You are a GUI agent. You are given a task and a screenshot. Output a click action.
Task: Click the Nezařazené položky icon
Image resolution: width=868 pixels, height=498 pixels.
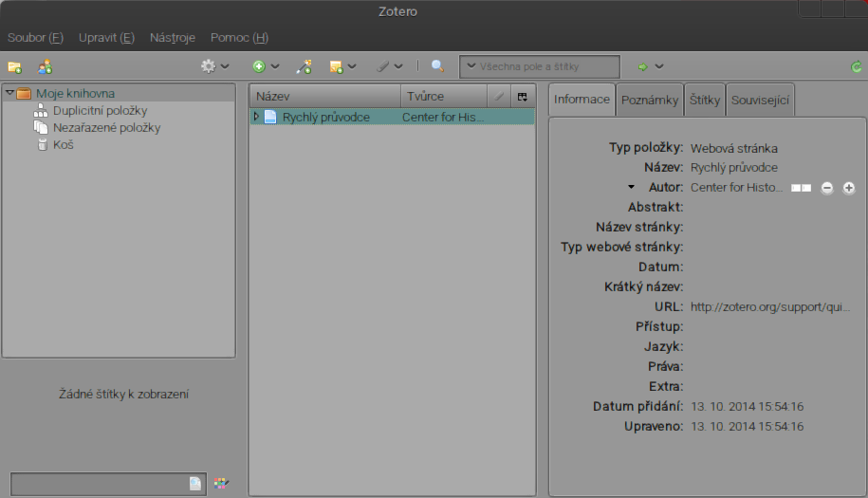pos(41,127)
